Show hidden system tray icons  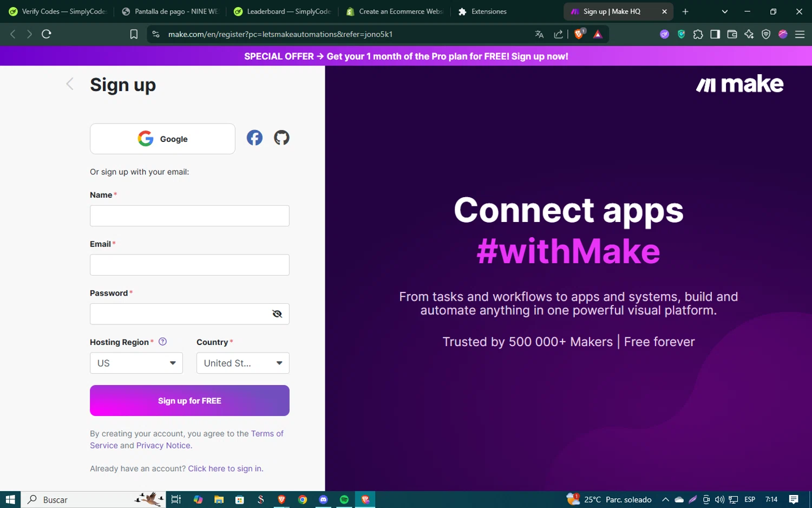click(665, 499)
